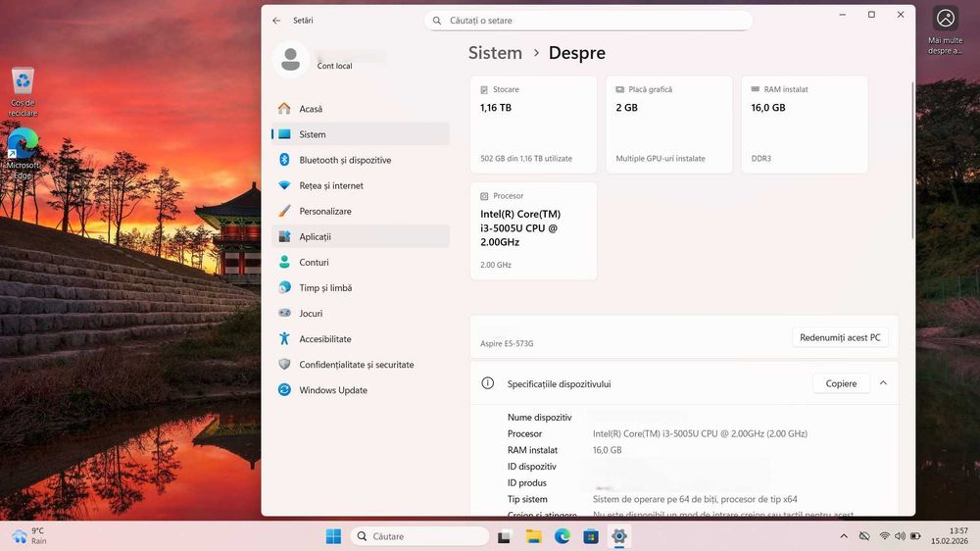Click the Aspire E5-573G model text
The image size is (980, 551).
507,343
